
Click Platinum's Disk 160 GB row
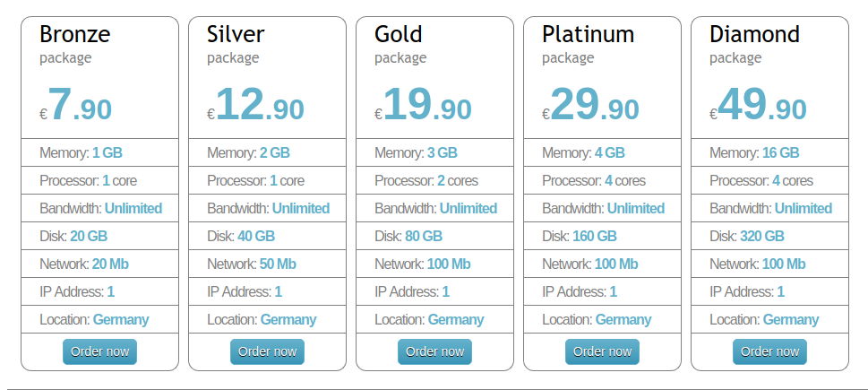(602, 236)
